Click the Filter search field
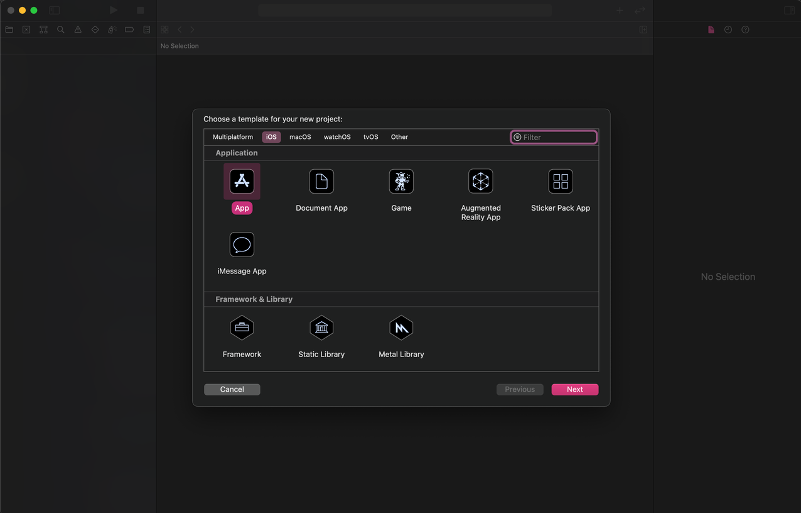This screenshot has height=514, width=802. [x=553, y=137]
